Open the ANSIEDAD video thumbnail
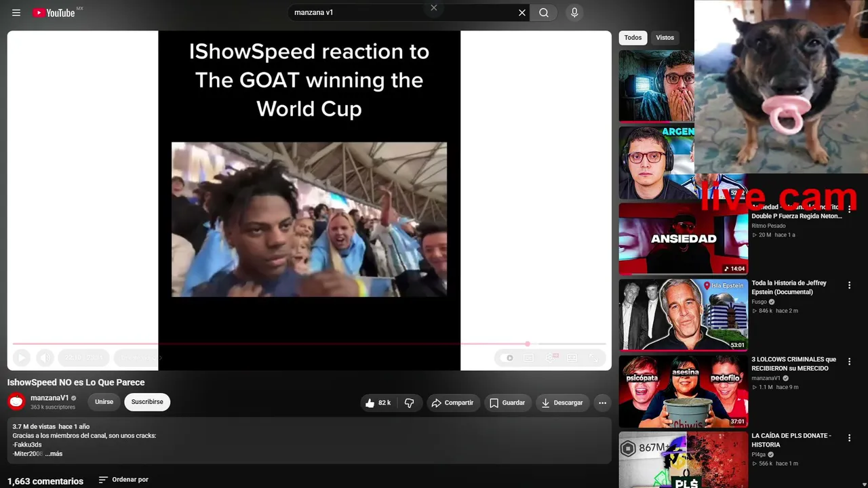Image resolution: width=868 pixels, height=488 pixels. tap(683, 239)
